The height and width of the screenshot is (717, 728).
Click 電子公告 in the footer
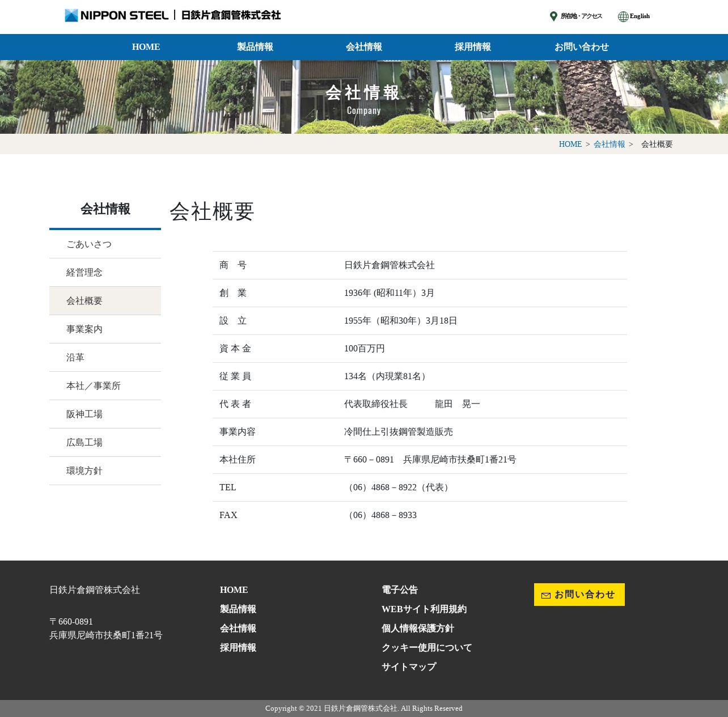[x=399, y=590]
